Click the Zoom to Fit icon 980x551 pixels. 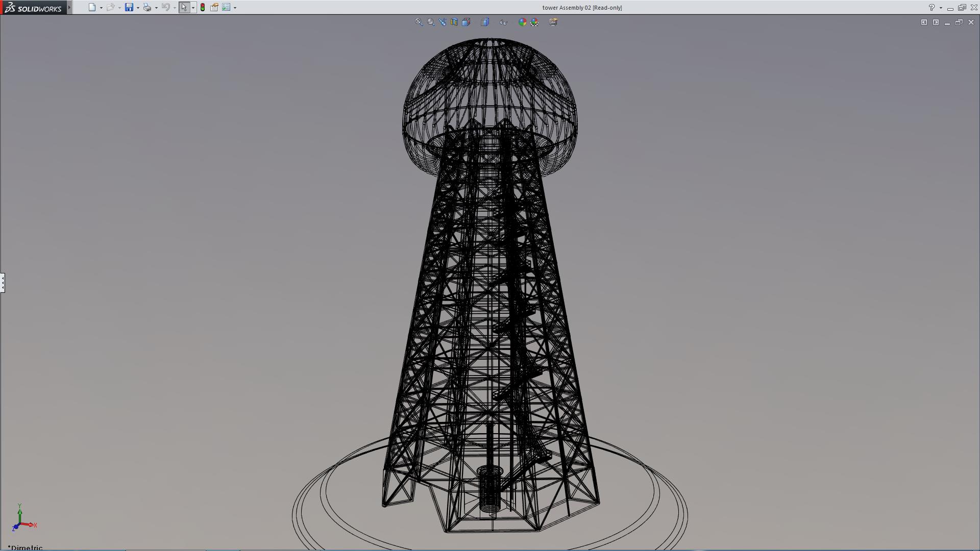pos(419,22)
